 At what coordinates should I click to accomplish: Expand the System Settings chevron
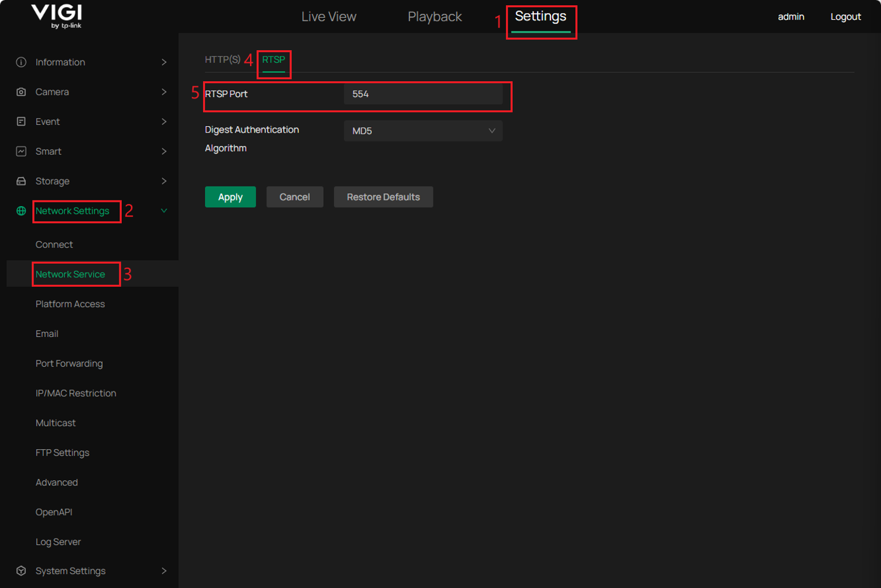coord(164,571)
